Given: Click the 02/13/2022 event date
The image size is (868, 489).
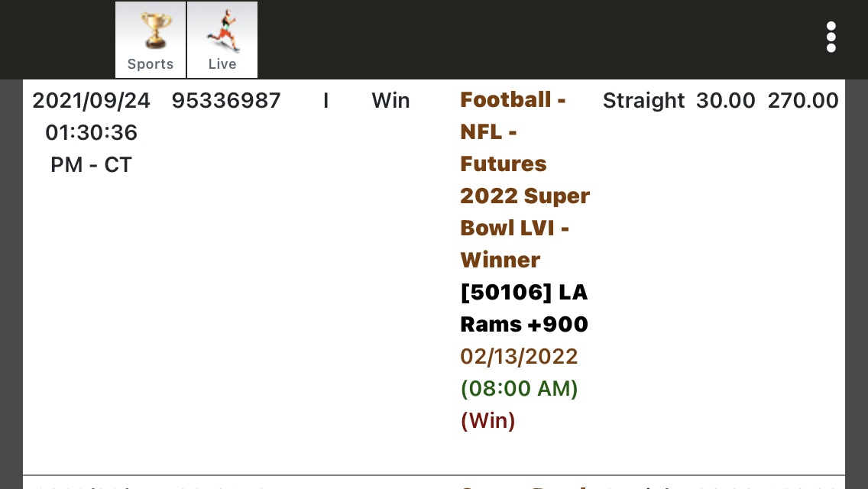Looking at the screenshot, I should 518,357.
